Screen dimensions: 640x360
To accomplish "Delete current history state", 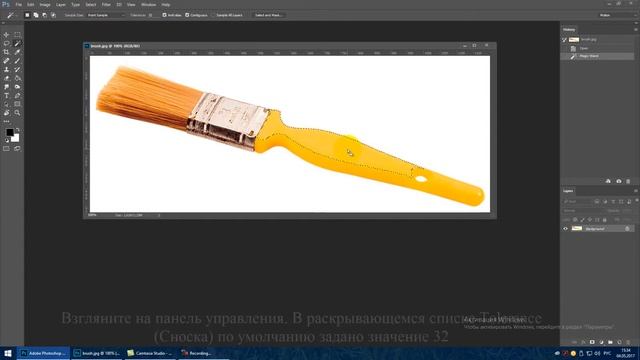I will [628, 181].
